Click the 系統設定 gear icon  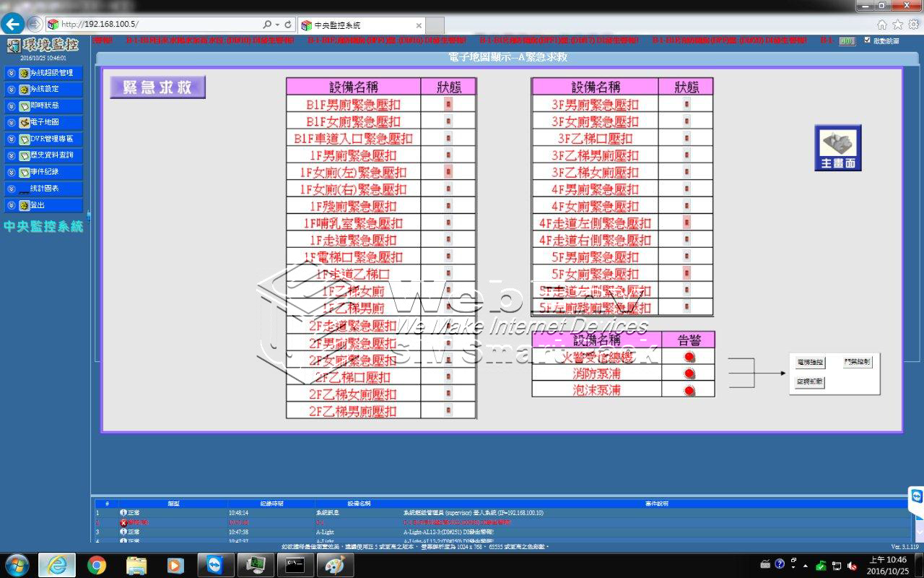[x=24, y=90]
